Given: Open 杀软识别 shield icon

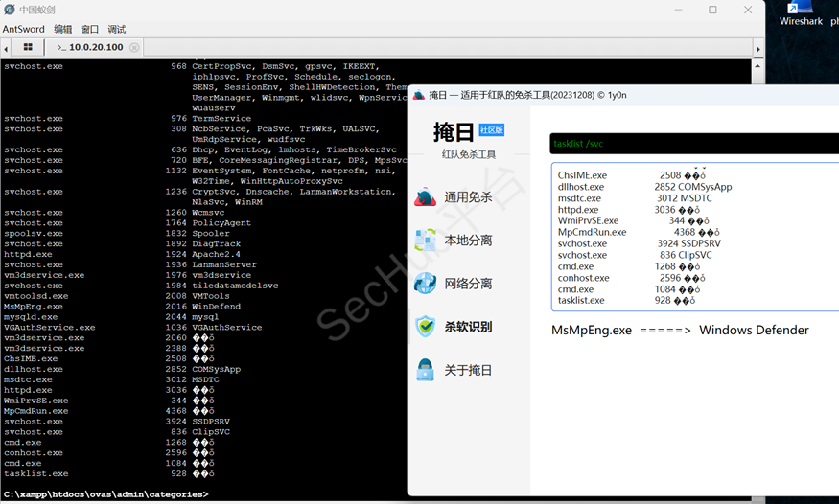Looking at the screenshot, I should [426, 327].
